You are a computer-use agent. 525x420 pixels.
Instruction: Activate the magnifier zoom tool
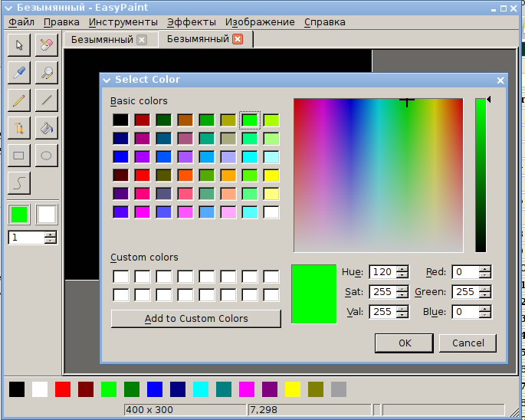tap(47, 73)
